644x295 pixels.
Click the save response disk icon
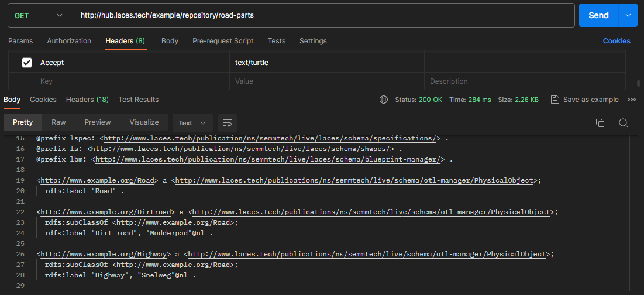(x=555, y=100)
